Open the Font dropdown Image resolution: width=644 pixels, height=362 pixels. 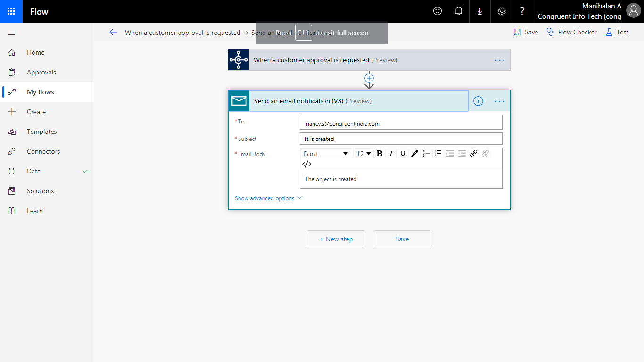326,154
